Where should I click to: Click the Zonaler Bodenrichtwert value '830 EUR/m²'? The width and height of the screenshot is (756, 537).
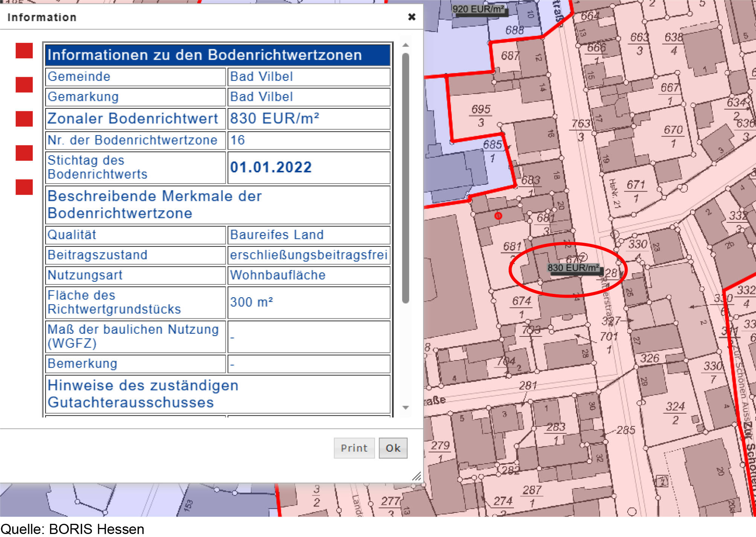pyautogui.click(x=274, y=118)
